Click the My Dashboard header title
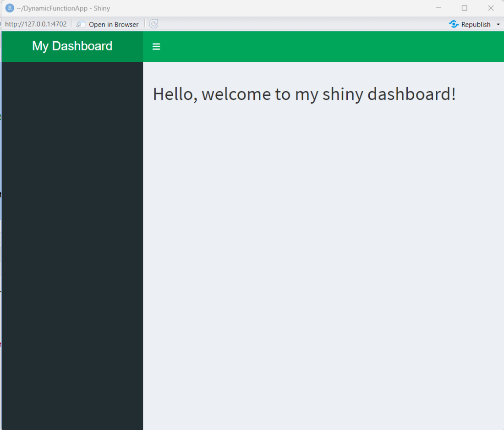The height and width of the screenshot is (430, 504). point(72,46)
